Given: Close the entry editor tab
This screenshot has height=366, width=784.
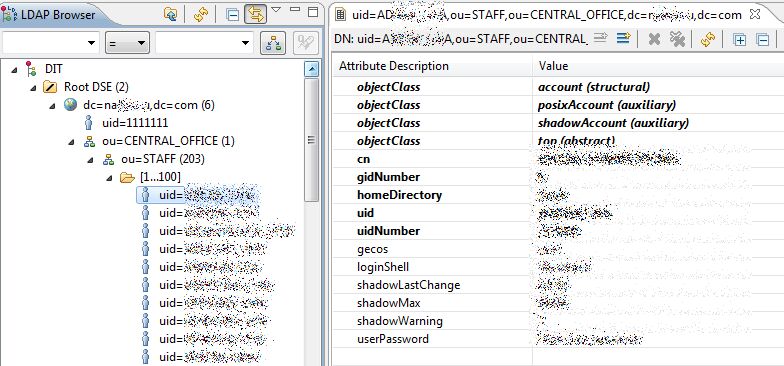Looking at the screenshot, I should (755, 14).
